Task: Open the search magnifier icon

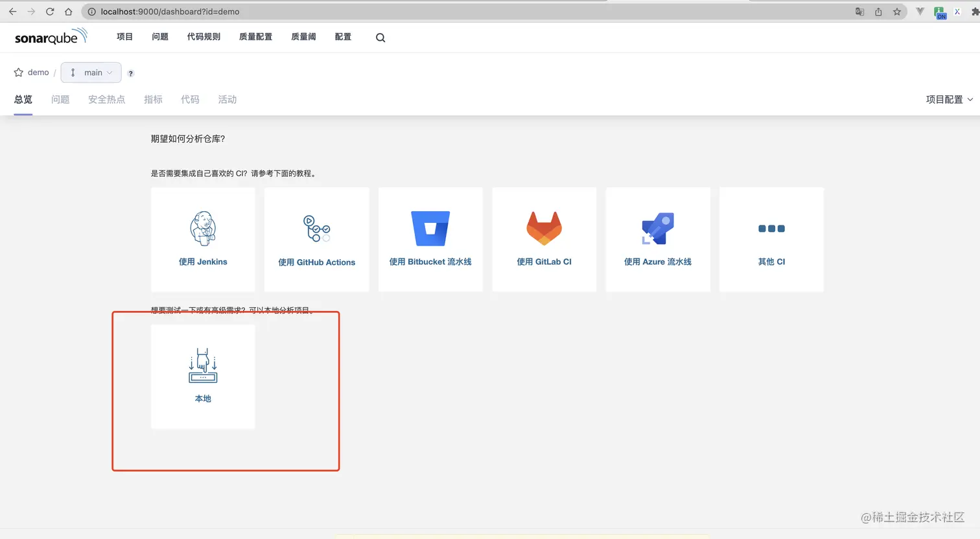Action: [380, 38]
